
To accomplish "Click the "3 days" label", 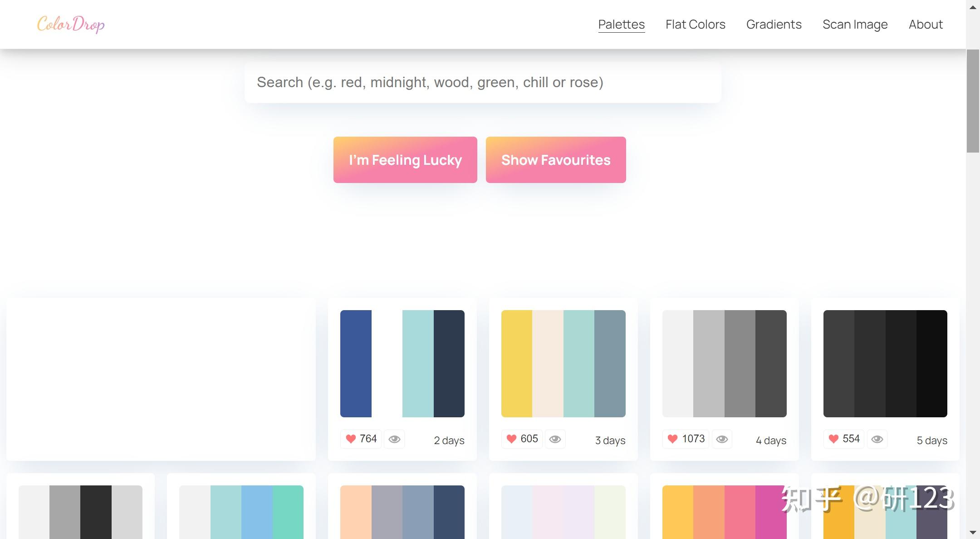I will (610, 440).
